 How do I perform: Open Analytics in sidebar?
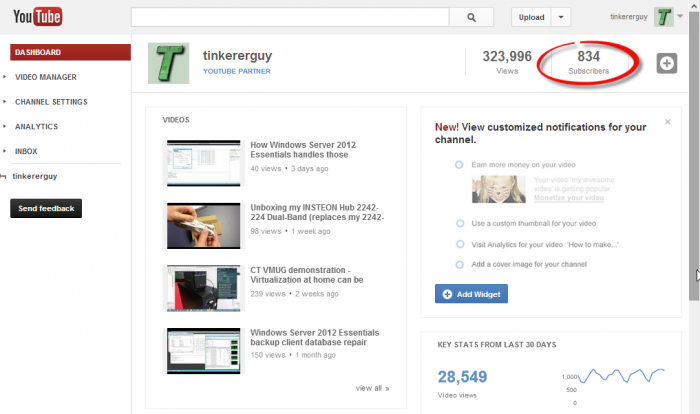tap(37, 126)
